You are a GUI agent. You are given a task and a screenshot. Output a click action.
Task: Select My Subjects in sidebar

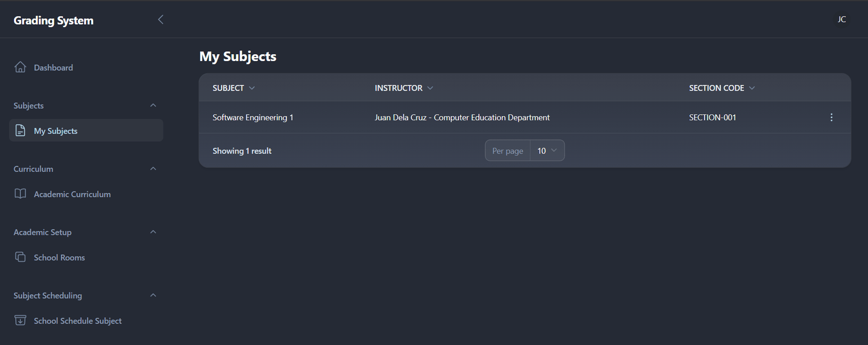[86, 130]
